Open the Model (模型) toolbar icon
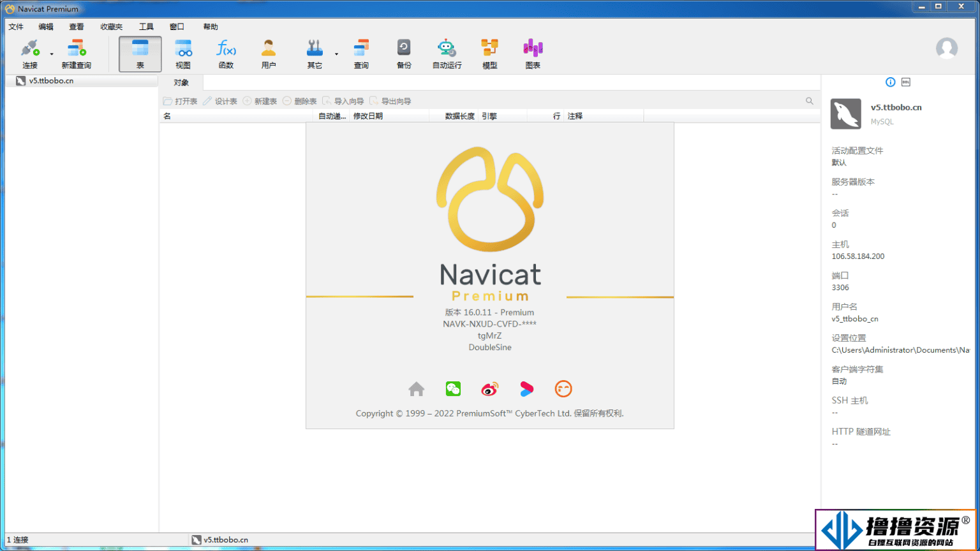The image size is (980, 551). [x=489, y=54]
